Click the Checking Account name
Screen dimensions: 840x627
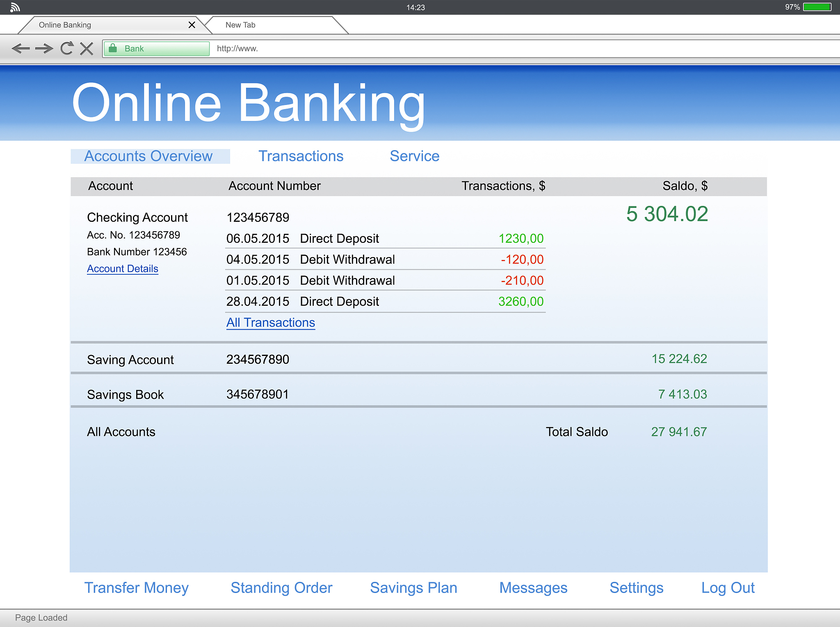[137, 217]
